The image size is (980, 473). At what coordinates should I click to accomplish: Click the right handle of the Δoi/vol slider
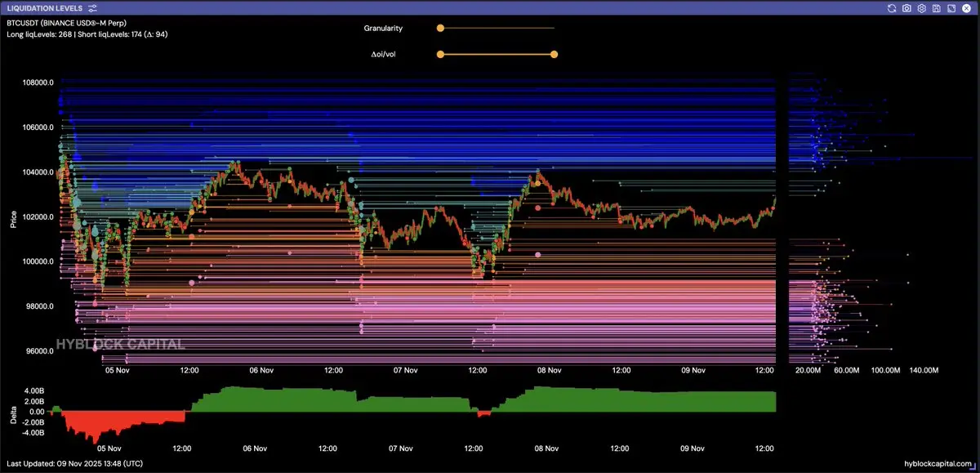[555, 55]
